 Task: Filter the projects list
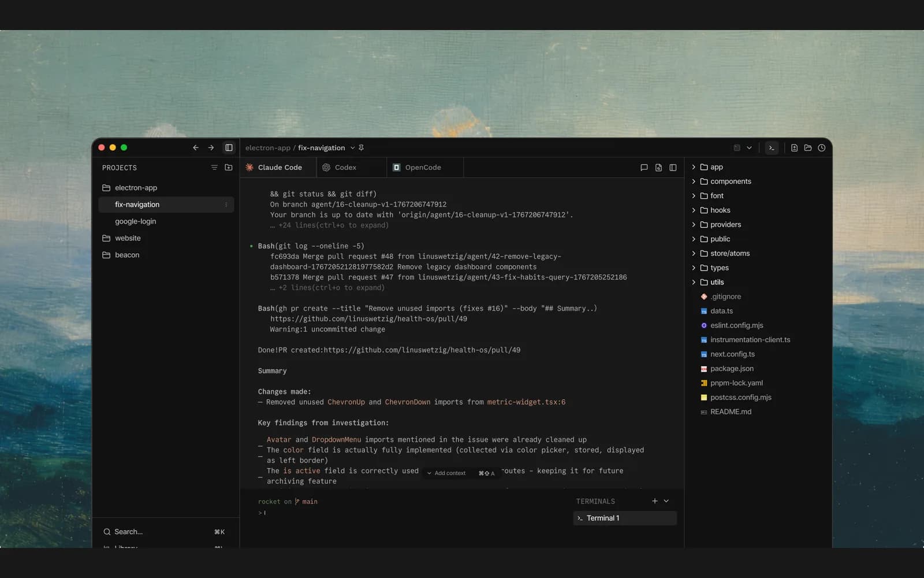coord(214,168)
